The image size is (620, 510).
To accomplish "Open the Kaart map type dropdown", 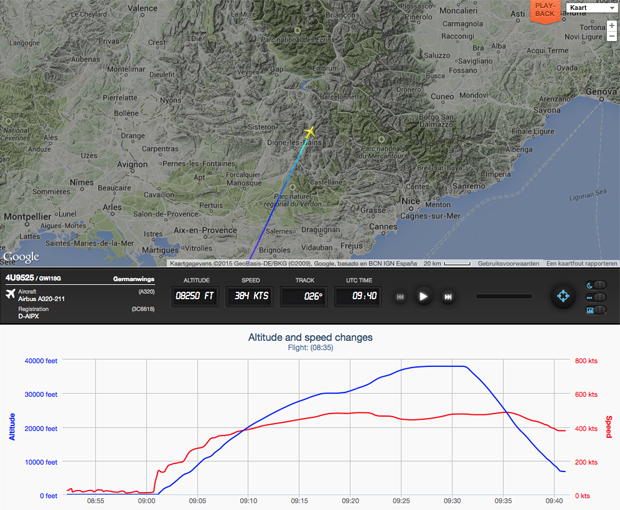I will tap(592, 8).
